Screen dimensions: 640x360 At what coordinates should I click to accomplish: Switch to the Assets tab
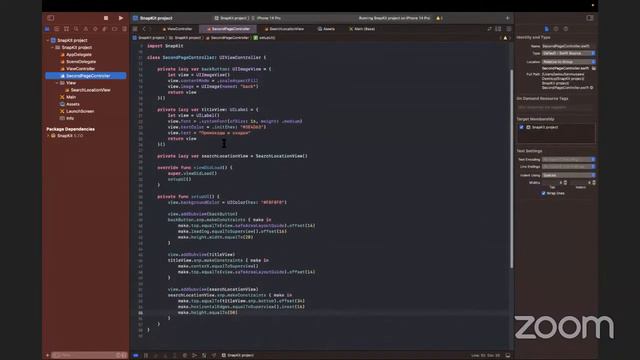point(327,29)
